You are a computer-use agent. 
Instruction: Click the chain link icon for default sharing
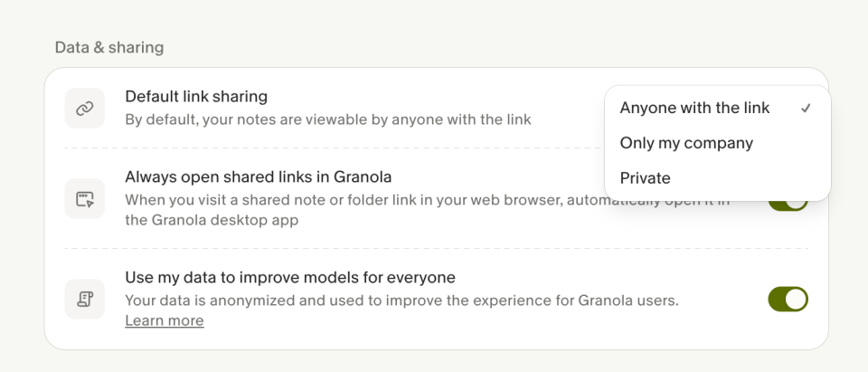click(85, 109)
